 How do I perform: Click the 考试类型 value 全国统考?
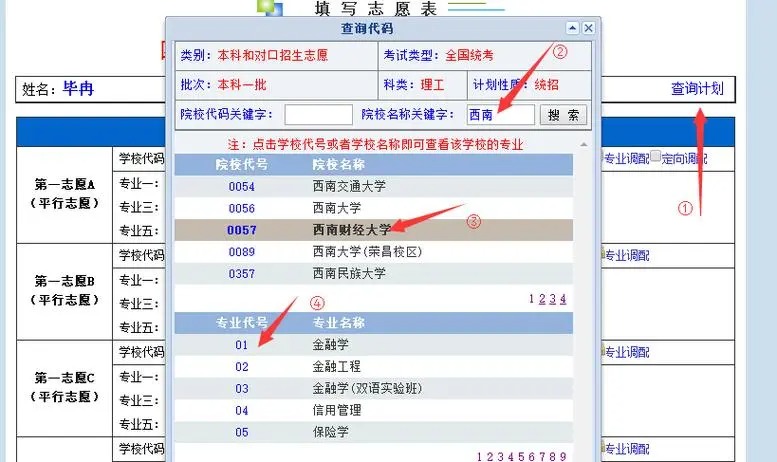[469, 55]
